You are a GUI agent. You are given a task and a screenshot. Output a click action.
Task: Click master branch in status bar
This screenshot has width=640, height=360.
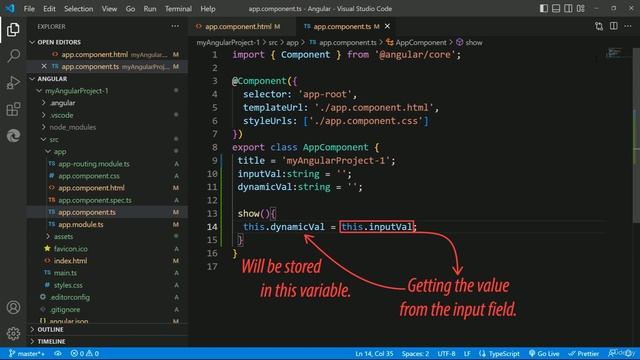[x=27, y=353]
